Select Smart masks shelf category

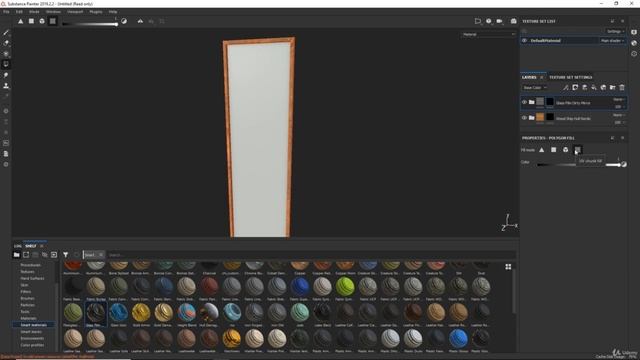point(31,332)
